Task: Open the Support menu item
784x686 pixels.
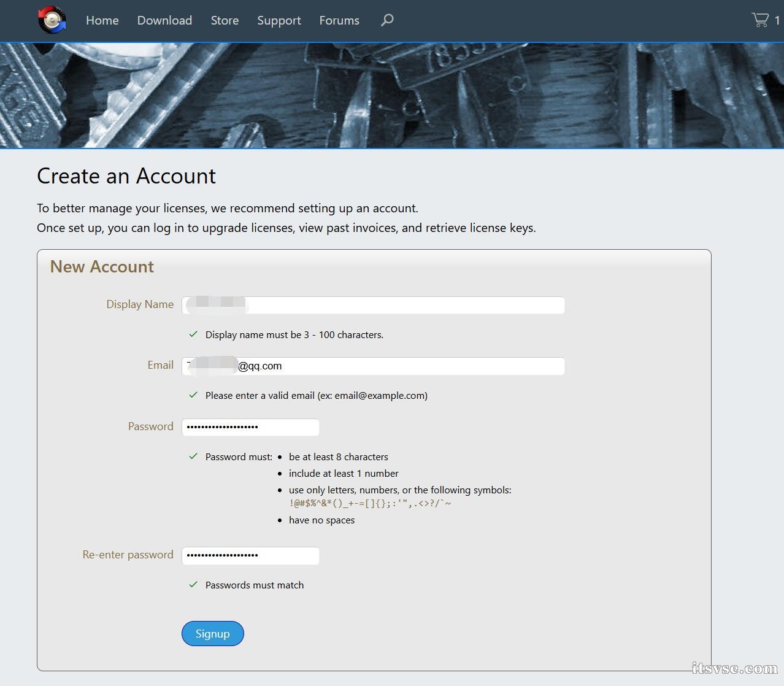Action: point(279,20)
